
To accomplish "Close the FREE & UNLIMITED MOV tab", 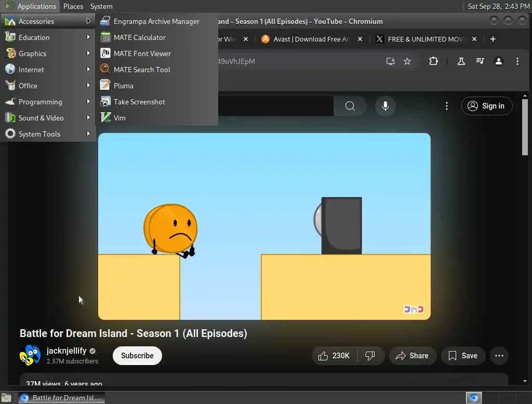I will [474, 39].
